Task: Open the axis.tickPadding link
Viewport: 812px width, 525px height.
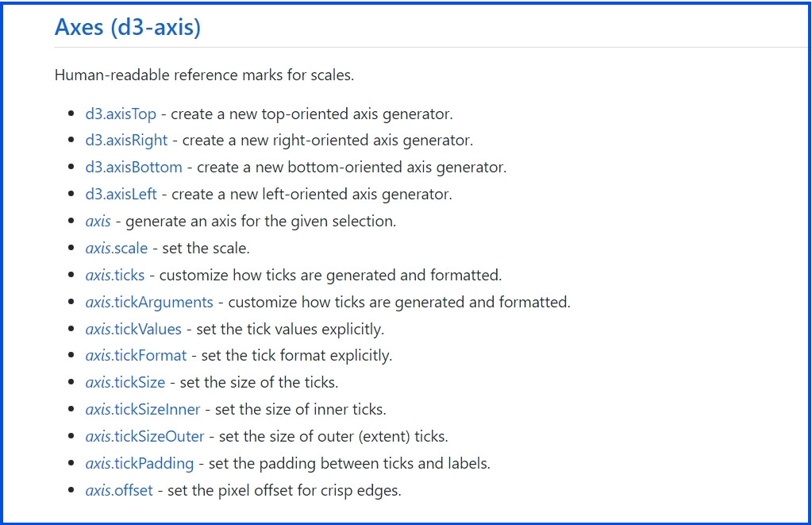Action: click(x=139, y=463)
